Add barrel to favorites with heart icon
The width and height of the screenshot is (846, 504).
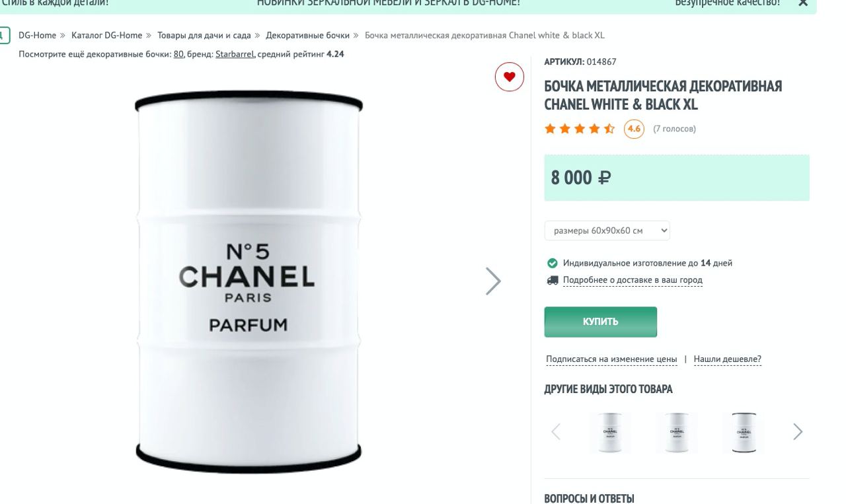509,77
